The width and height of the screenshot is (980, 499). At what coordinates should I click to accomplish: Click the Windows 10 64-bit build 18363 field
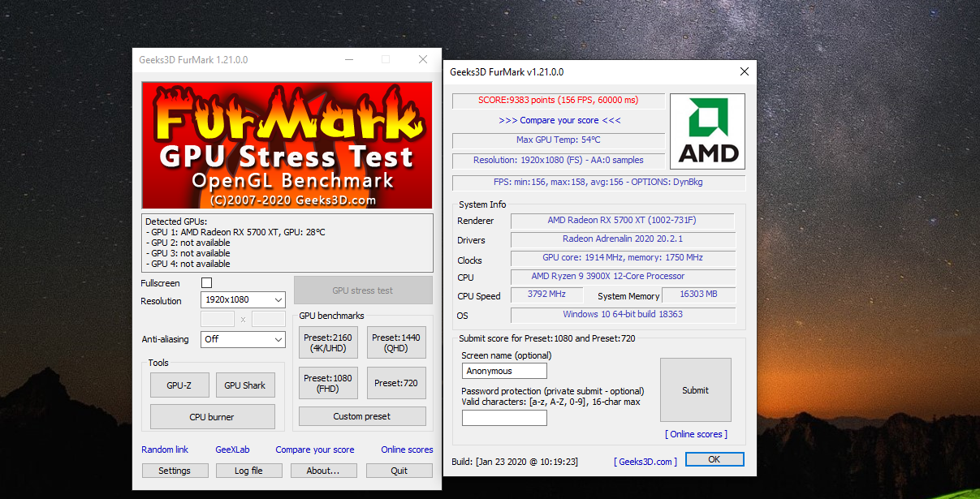[622, 314]
